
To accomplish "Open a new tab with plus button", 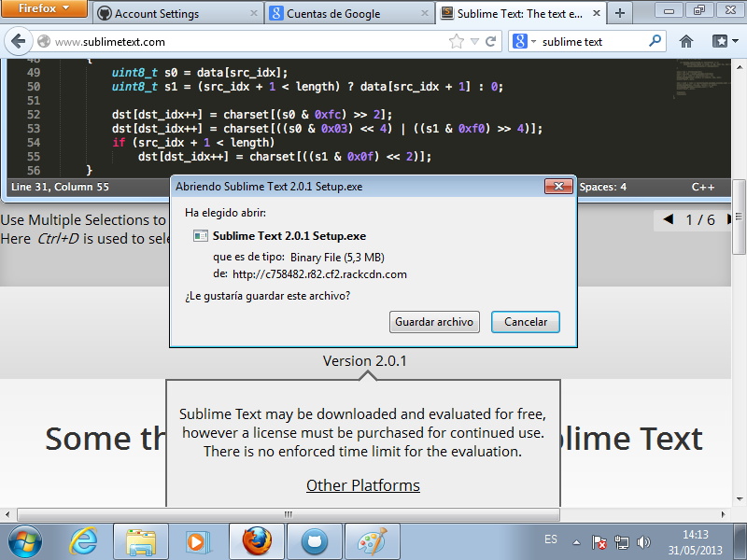I will pyautogui.click(x=619, y=13).
